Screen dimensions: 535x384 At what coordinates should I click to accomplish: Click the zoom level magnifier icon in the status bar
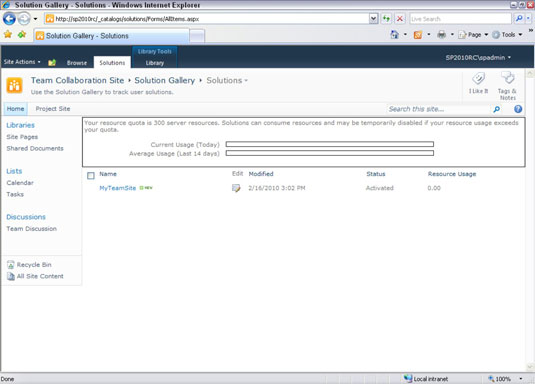click(491, 379)
